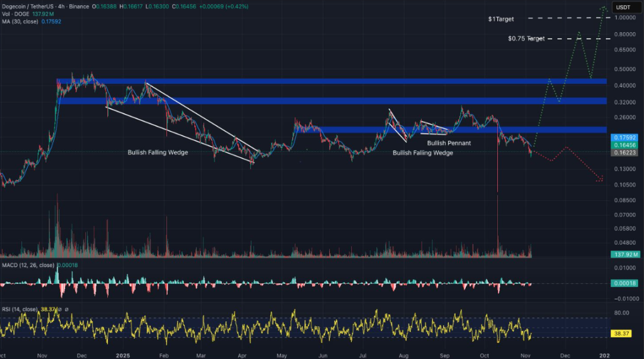The image size is (644, 359).
Task: Select the MACD (12, 26, close) legend
Action: [x=27, y=265]
